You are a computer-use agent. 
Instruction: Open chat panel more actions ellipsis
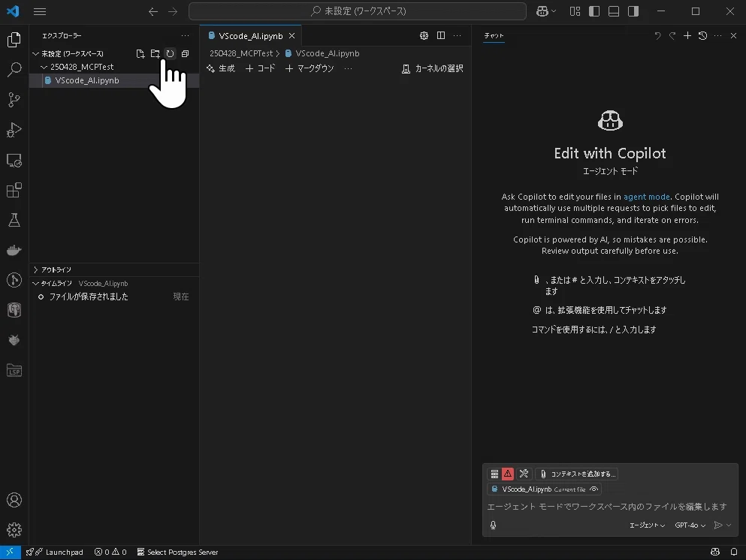[718, 35]
